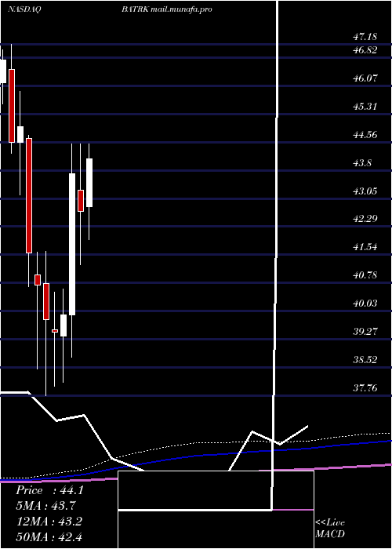Click the BATRK mail.munafa.pro title
Image resolution: width=392 pixels, height=549 pixels.
(167, 9)
